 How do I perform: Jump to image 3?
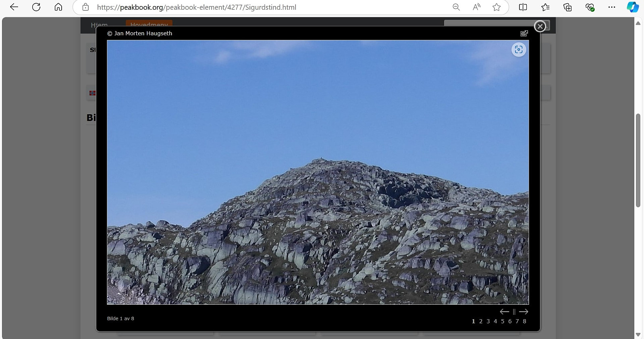(488, 321)
